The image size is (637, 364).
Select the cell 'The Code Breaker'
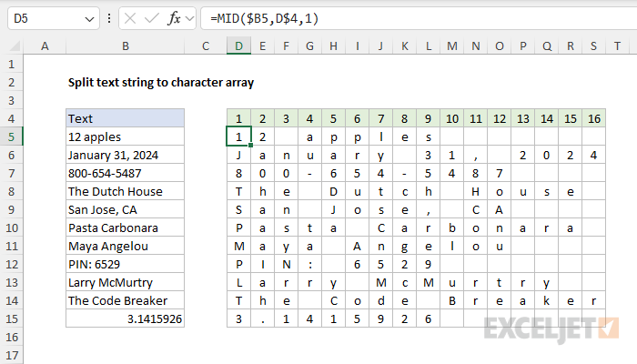coord(126,300)
